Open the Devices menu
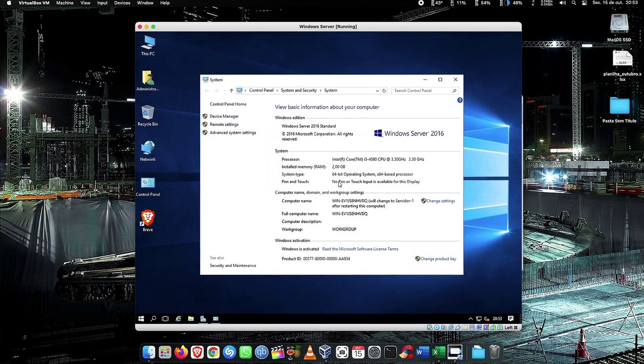The height and width of the screenshot is (364, 644). [122, 3]
